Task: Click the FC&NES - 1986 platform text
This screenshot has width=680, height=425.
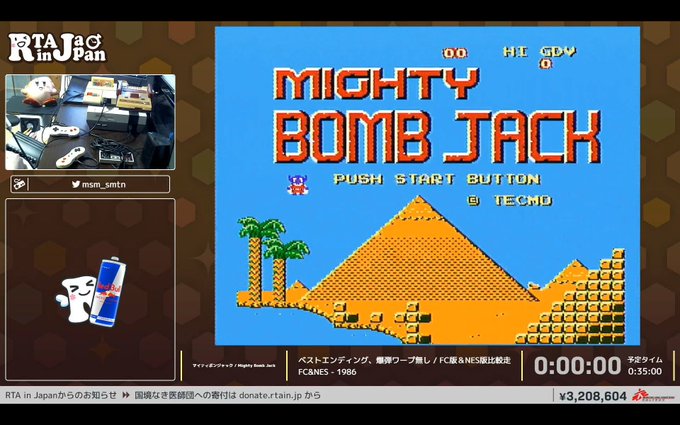Action: point(327,372)
